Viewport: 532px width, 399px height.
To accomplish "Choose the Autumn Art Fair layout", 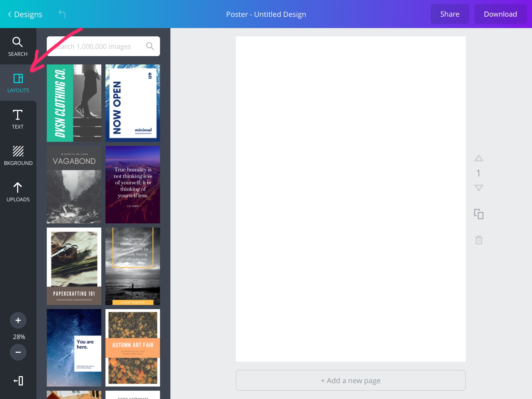I will coord(132,348).
